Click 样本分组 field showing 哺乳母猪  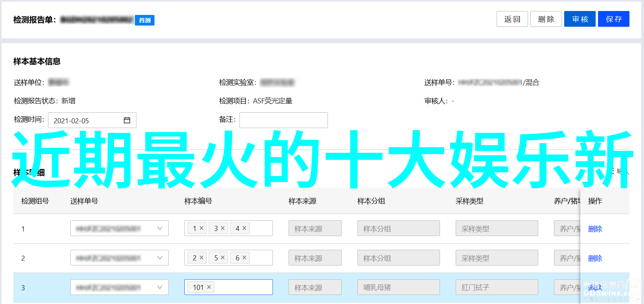coord(399,287)
